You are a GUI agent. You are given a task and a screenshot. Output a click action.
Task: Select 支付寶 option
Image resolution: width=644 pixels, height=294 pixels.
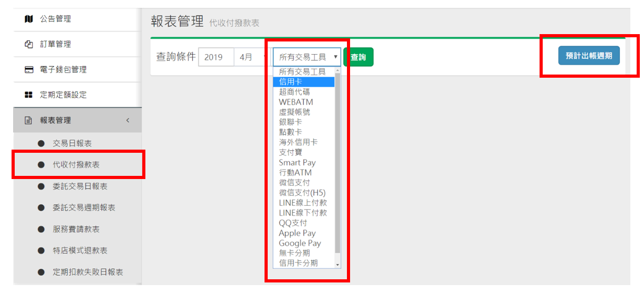(x=303, y=152)
